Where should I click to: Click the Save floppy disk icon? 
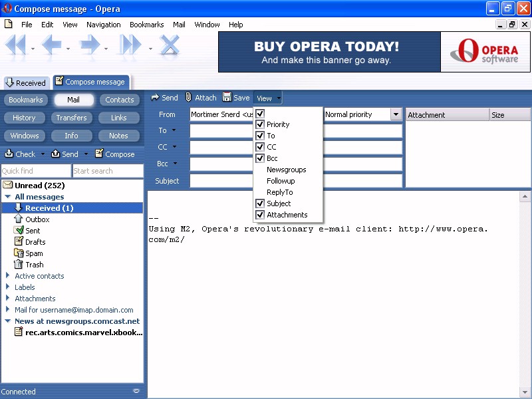[227, 98]
